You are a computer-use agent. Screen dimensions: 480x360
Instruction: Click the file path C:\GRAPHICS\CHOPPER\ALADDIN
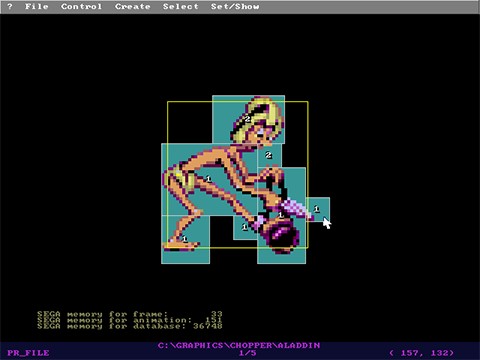coord(239,345)
